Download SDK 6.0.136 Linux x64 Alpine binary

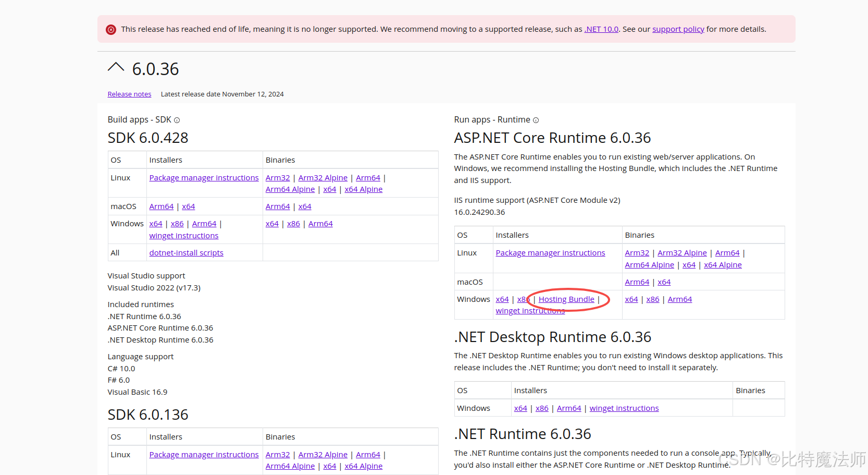tap(363, 466)
